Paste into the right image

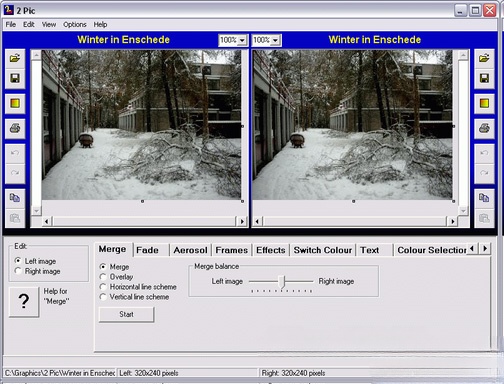pyautogui.click(x=484, y=218)
